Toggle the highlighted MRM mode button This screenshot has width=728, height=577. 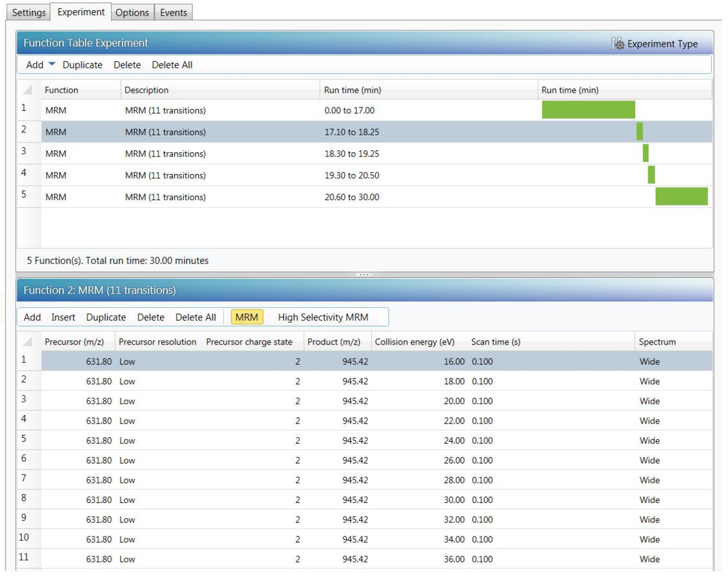pyautogui.click(x=246, y=317)
